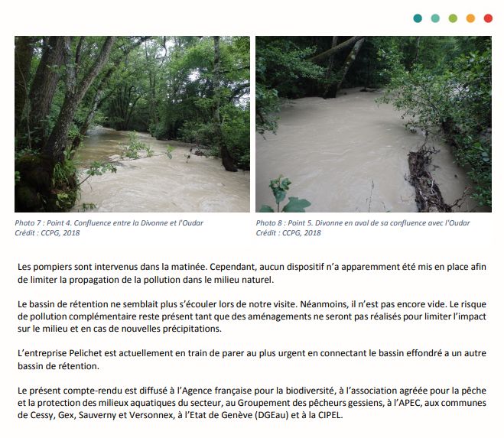Click paragraph starting 'Les pompiers sont intervenus'
504x438 pixels.
coord(252,273)
